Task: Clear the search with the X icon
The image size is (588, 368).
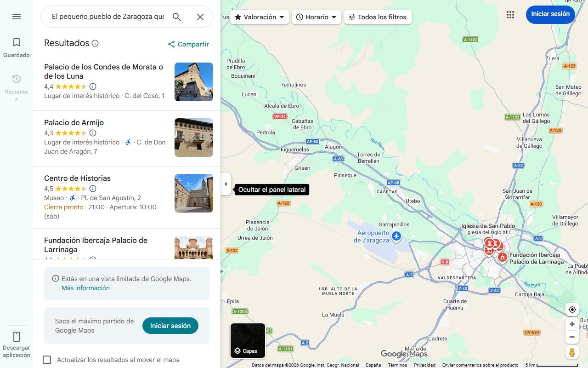Action: coord(200,17)
